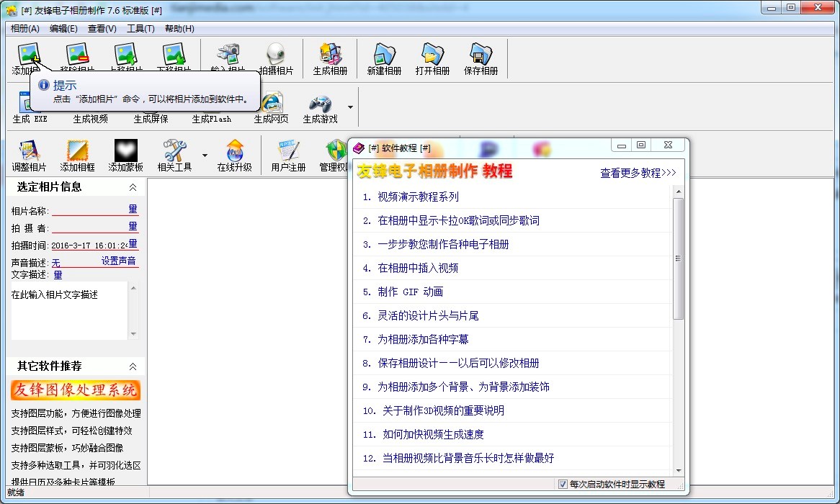Viewport: 840px width, 504px height.
Task: Click the 移除相片 toolbar icon
Action: point(77,54)
